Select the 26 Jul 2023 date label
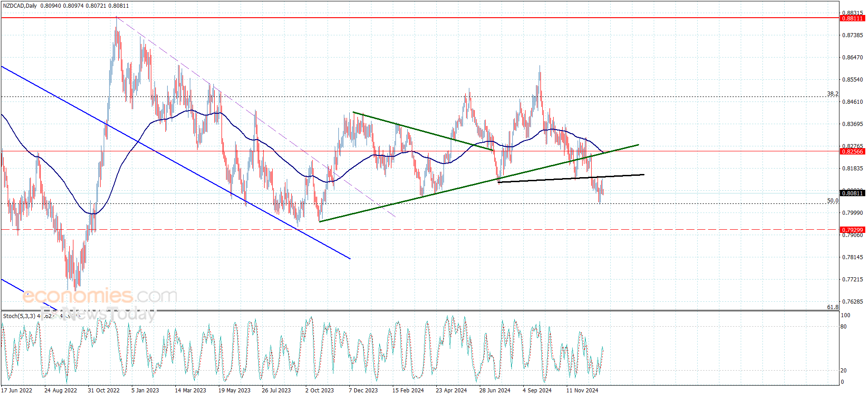The height and width of the screenshot is (396, 868). (x=276, y=390)
